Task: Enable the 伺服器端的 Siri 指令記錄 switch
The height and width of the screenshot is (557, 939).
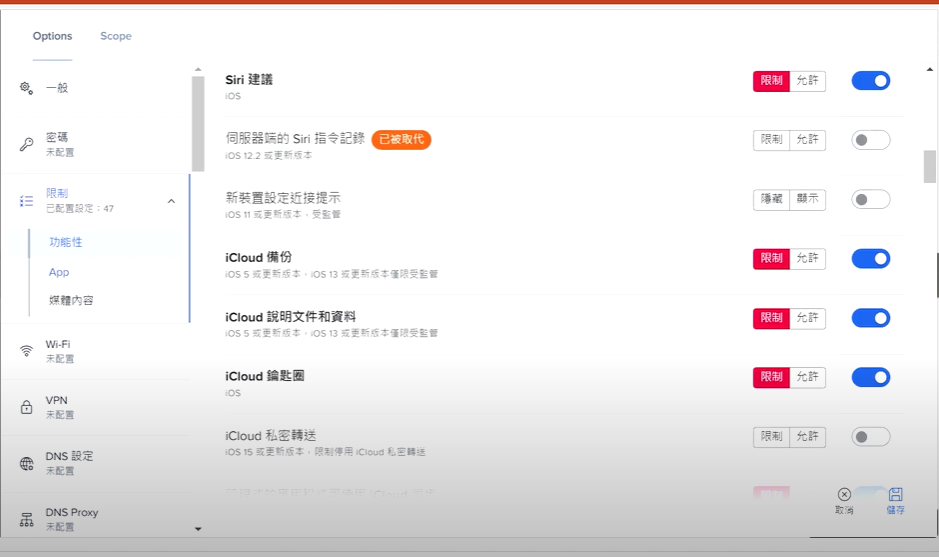Action: pos(871,140)
